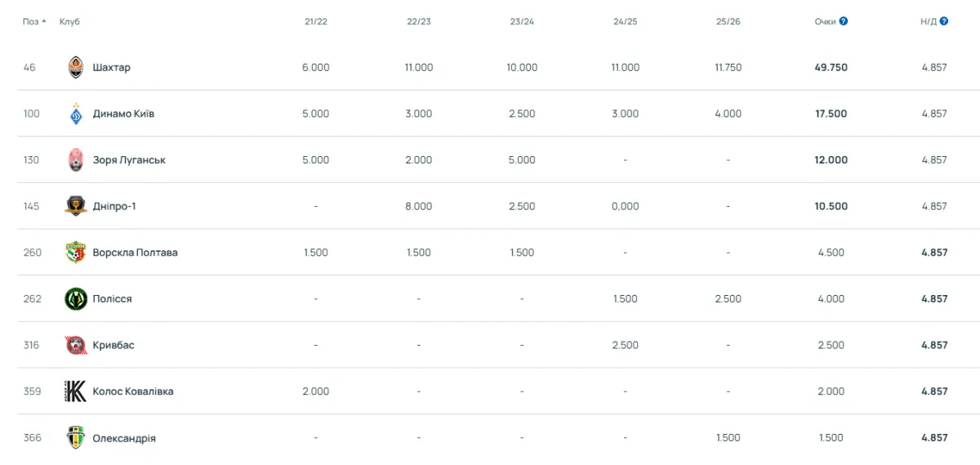Click the Kryvbas club crest
This screenshot has height=465, width=980.
pos(75,345)
